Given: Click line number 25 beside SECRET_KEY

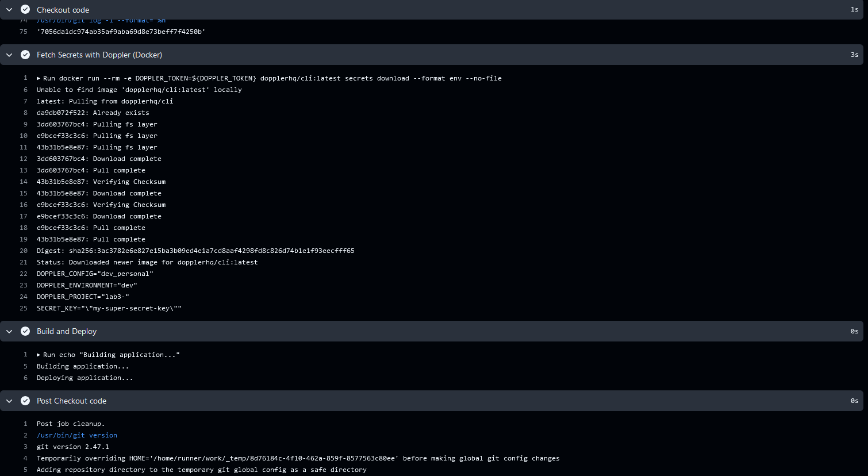Looking at the screenshot, I should (24, 308).
